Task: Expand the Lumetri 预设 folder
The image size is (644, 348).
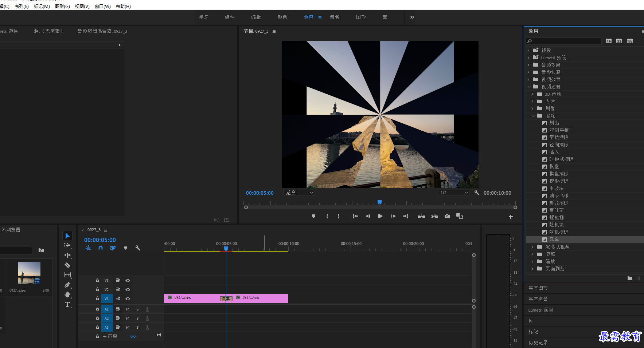Action: click(528, 58)
